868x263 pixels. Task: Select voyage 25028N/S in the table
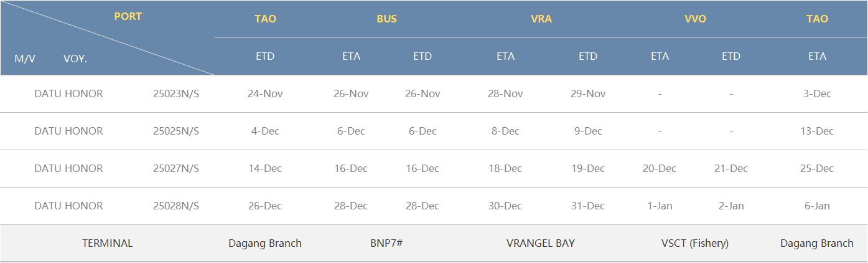click(x=176, y=206)
